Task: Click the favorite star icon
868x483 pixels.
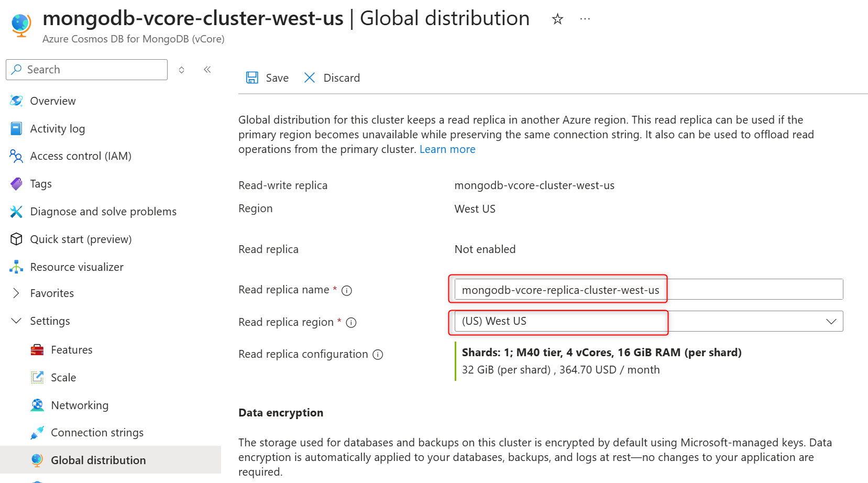Action: tap(557, 19)
